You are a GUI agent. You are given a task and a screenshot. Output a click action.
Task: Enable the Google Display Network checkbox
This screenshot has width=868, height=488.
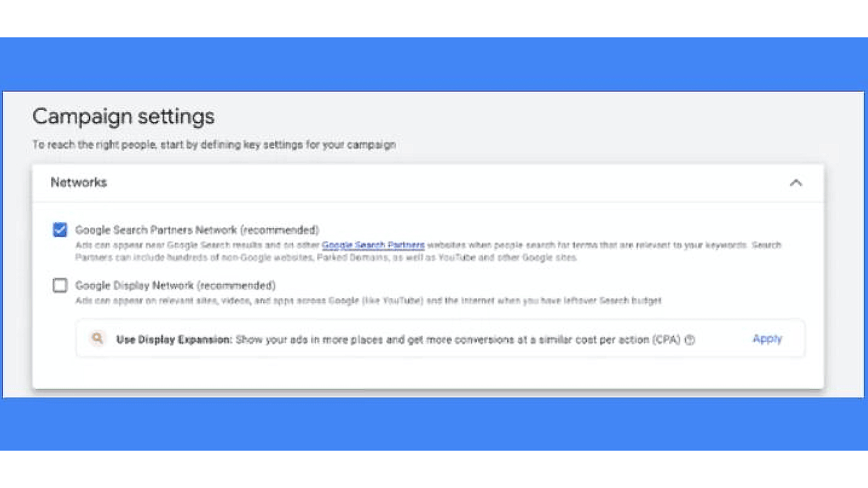[60, 285]
